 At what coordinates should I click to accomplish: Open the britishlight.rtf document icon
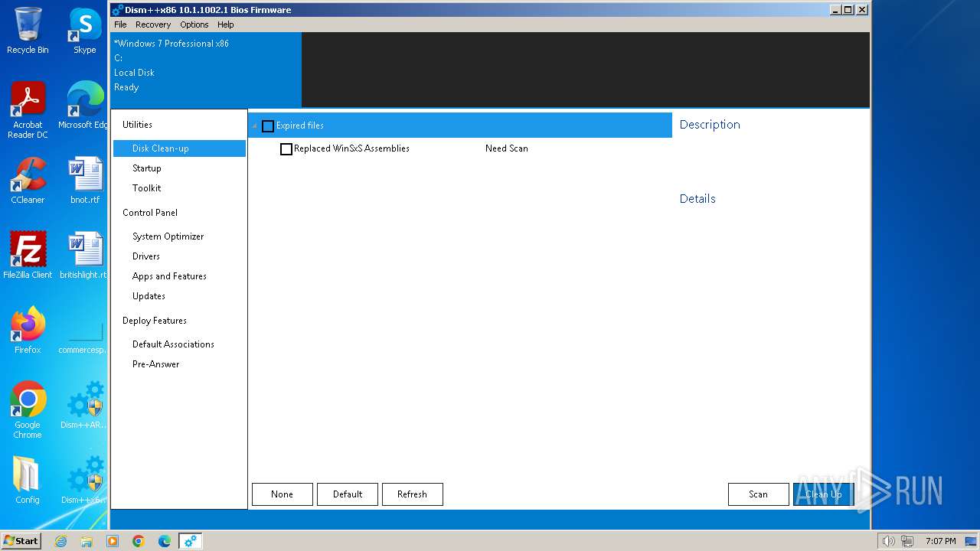[84, 256]
